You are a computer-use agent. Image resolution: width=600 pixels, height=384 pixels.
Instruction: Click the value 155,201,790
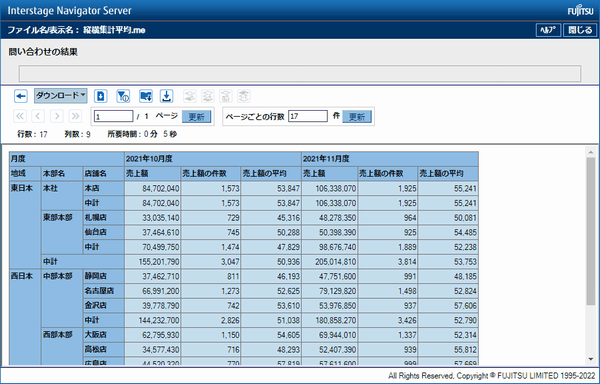(x=158, y=262)
